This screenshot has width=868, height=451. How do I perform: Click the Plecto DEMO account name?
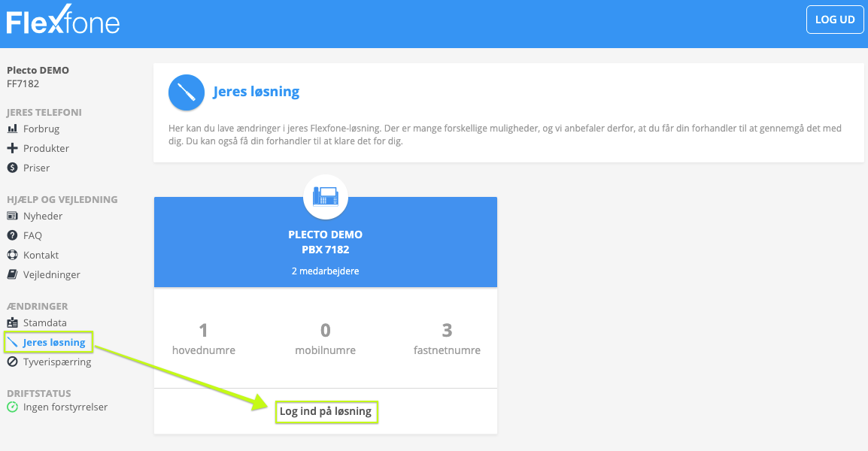(x=38, y=70)
